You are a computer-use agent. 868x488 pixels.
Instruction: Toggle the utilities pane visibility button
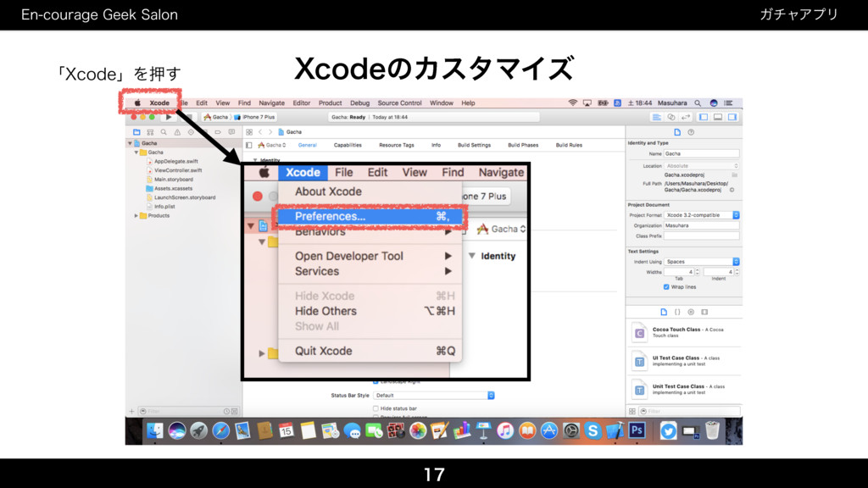pyautogui.click(x=732, y=117)
